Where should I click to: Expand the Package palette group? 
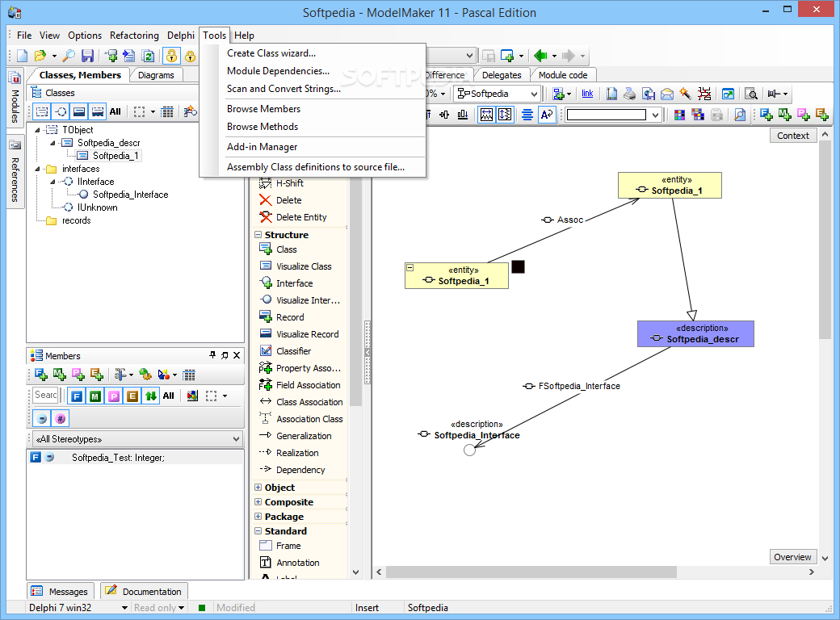point(258,516)
